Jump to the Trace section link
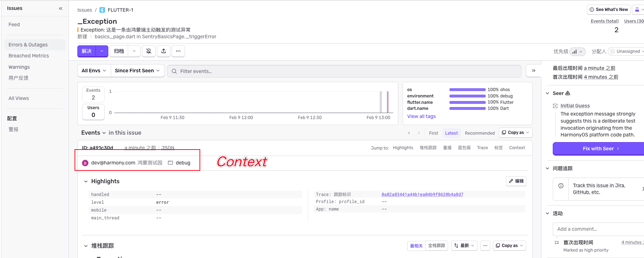Image resolution: width=644 pixels, height=258 pixels. [482, 148]
